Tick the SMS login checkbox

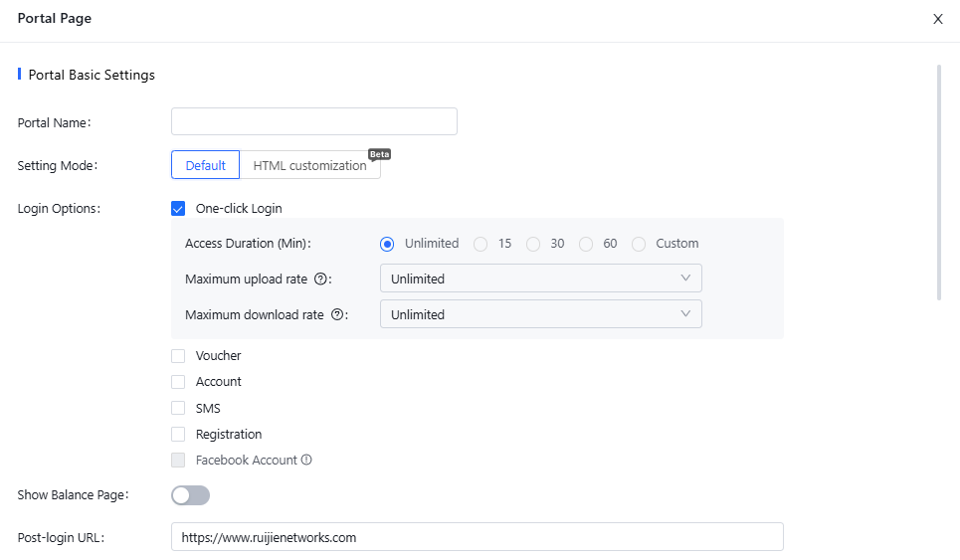click(x=178, y=408)
